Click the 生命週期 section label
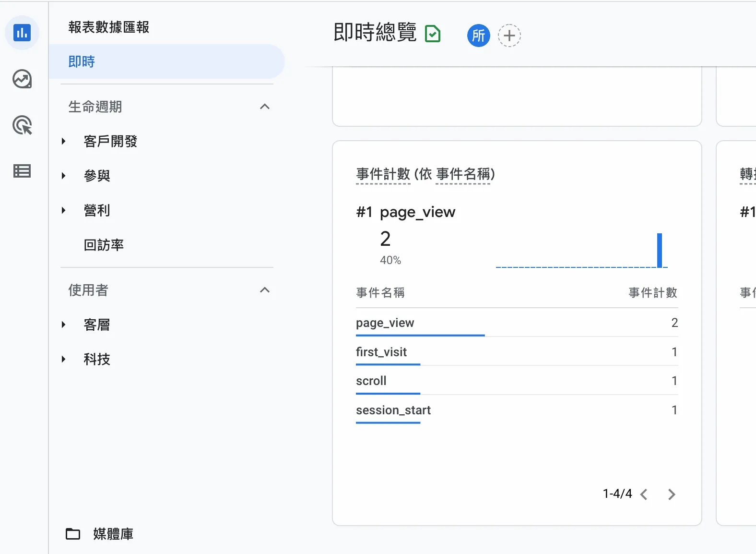Viewport: 756px width, 554px height. coord(95,107)
